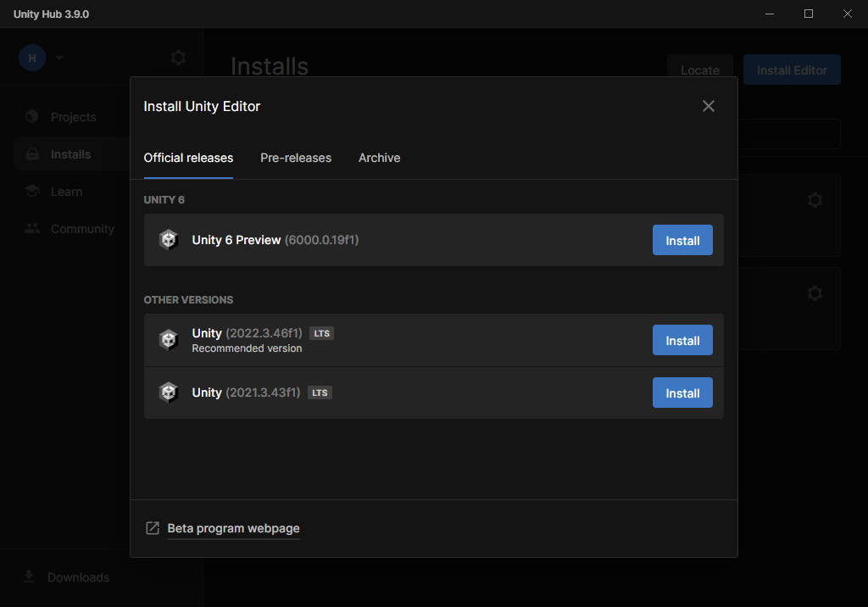Minimize the Unity Hub window
Screen dimensions: 868x607
pyautogui.click(x=770, y=14)
